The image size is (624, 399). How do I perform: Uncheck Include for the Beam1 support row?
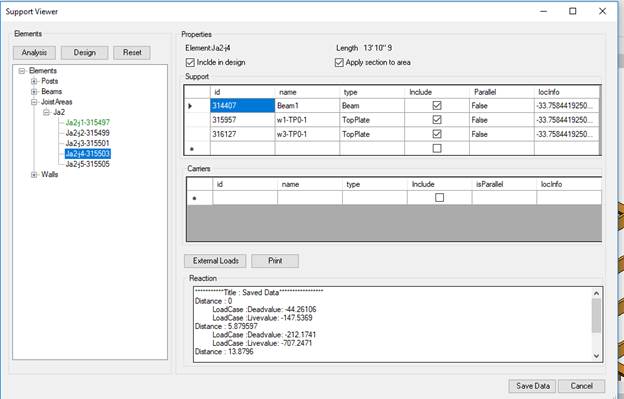point(437,105)
